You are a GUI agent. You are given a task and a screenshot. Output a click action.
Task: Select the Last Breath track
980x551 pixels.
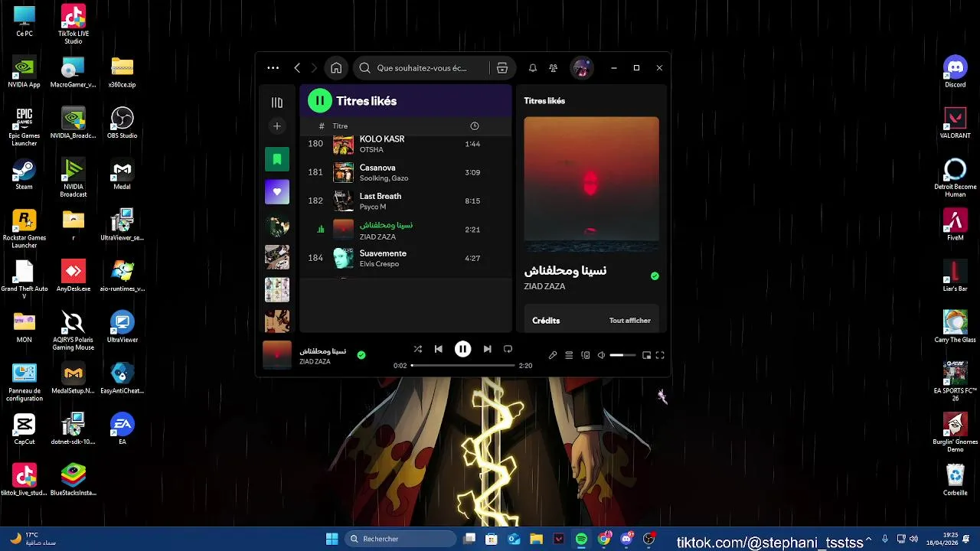pyautogui.click(x=406, y=201)
